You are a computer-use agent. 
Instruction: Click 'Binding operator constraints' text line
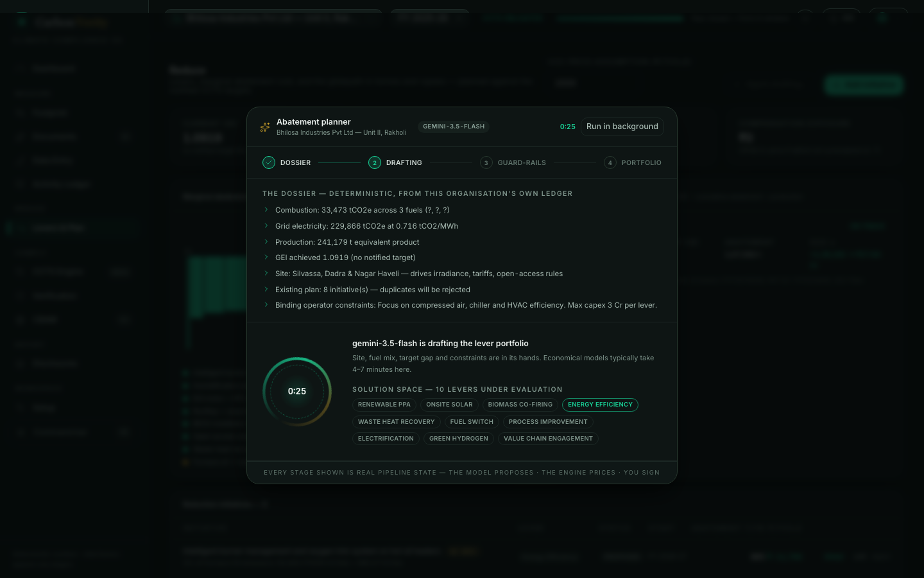[466, 305]
